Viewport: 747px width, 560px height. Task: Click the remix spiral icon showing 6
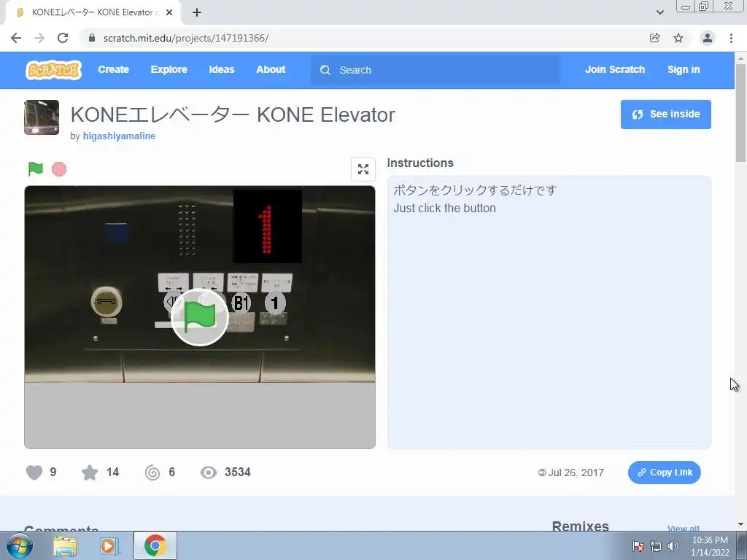coord(152,472)
